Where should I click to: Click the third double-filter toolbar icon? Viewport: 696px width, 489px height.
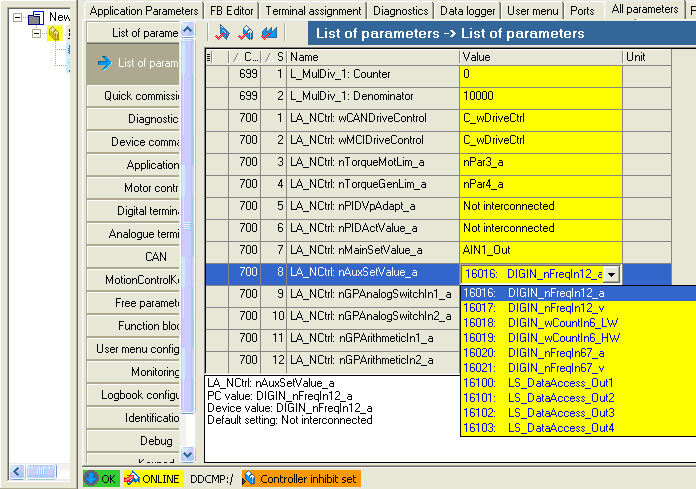[269, 33]
